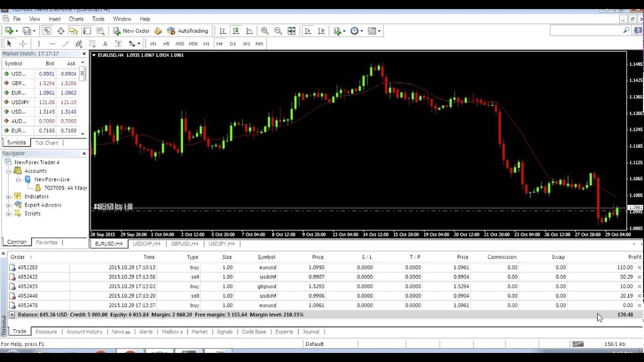Sort orders by the Symbol column header
This screenshot has width=644, height=362.
click(267, 257)
